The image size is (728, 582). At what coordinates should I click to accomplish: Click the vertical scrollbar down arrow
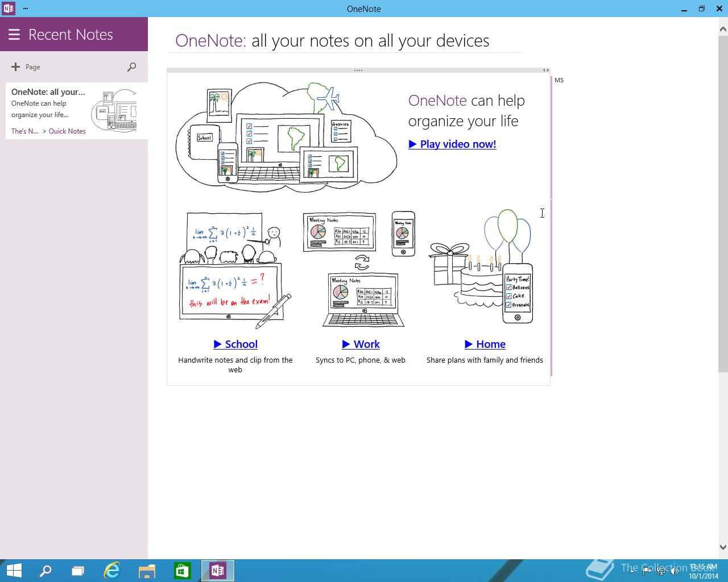coord(723,547)
